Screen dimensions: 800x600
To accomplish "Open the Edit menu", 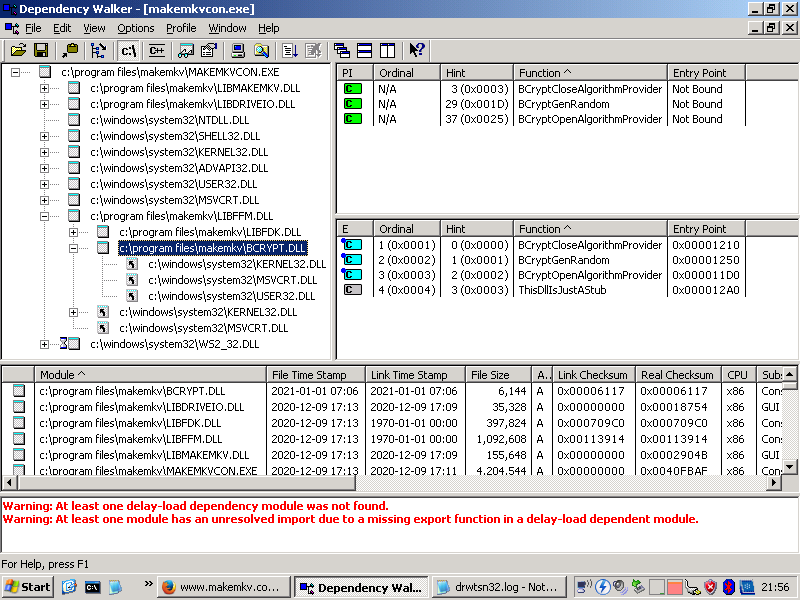I will click(x=62, y=28).
